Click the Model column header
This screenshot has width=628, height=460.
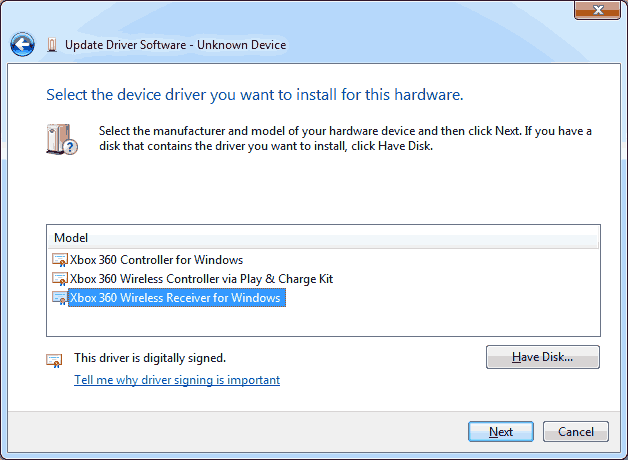(323, 238)
